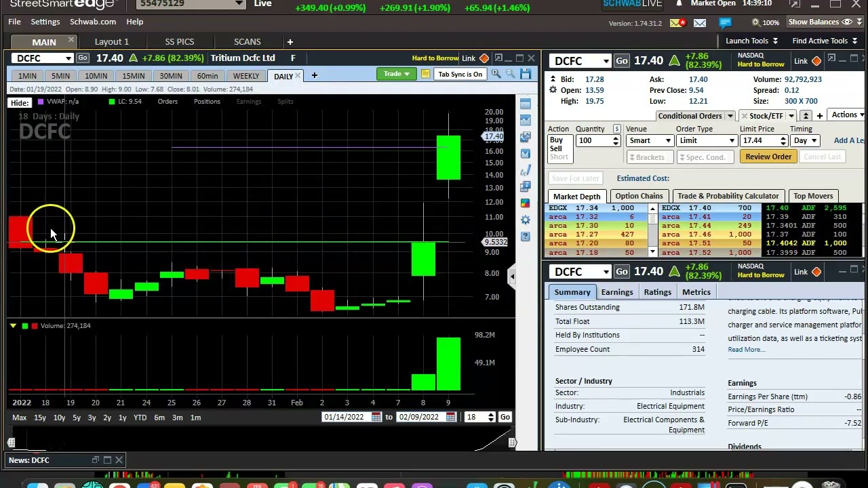Open the chart zoom-in magnifier
This screenshot has width=868, height=488.
point(496,74)
